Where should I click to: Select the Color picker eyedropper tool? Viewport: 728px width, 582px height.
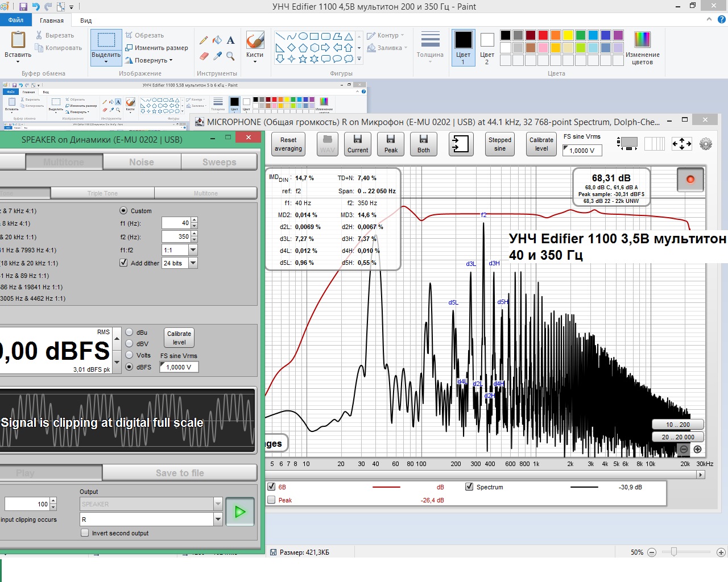pos(217,56)
